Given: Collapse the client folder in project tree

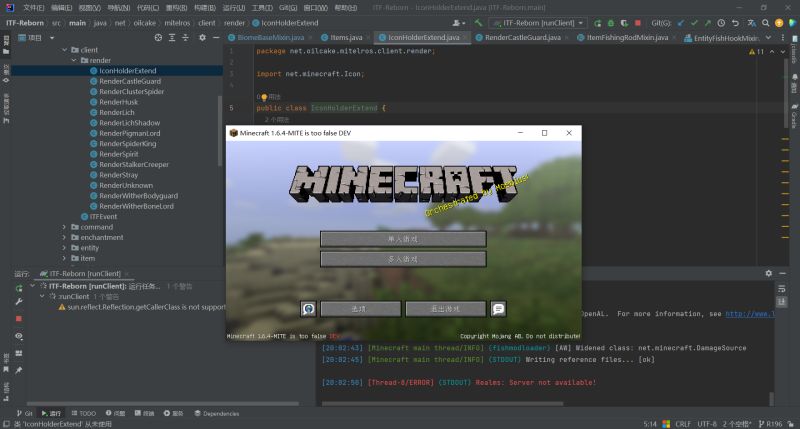Looking at the screenshot, I should click(x=65, y=50).
